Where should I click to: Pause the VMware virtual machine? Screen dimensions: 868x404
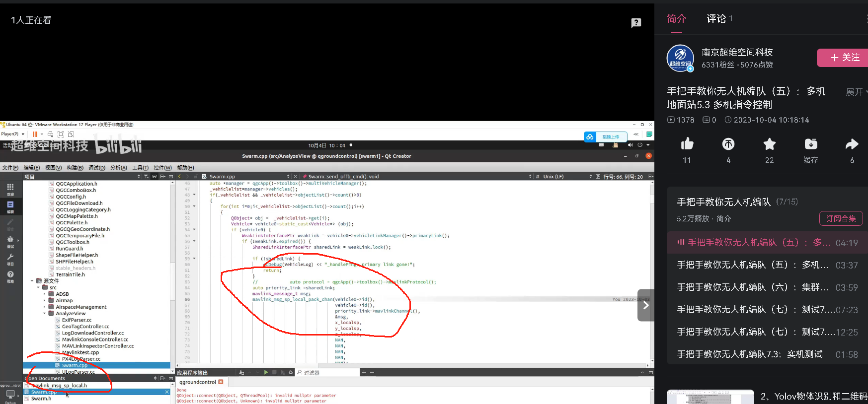click(x=35, y=134)
